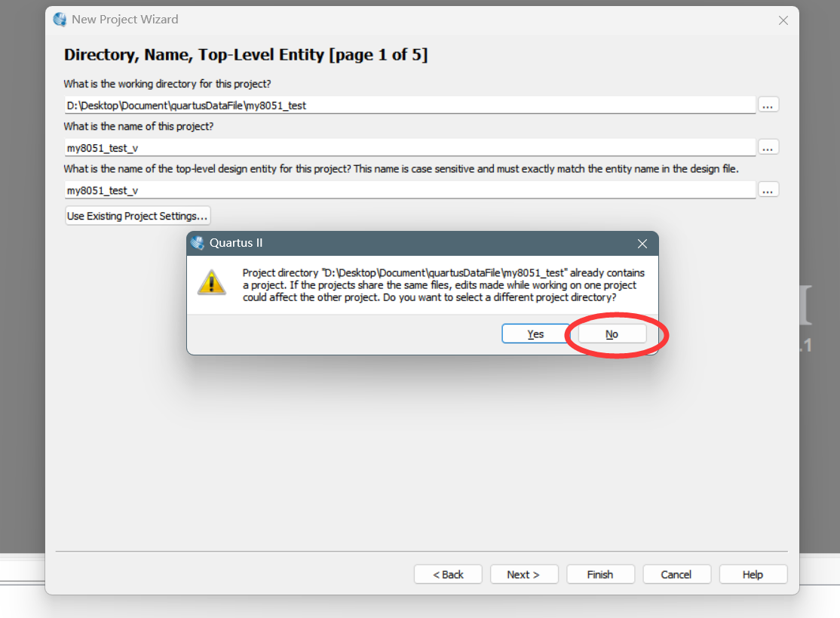
Task: Open Help for the wizard
Action: click(753, 574)
